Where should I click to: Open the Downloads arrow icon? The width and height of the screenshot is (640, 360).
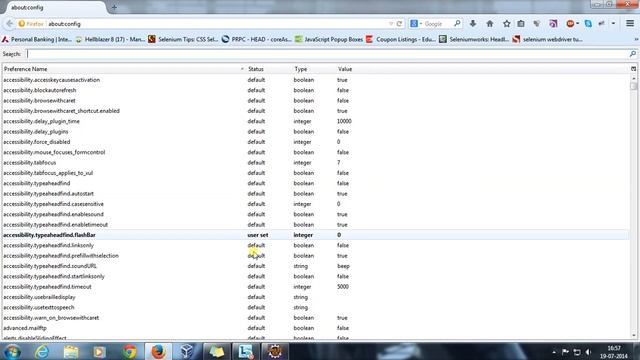pos(473,24)
